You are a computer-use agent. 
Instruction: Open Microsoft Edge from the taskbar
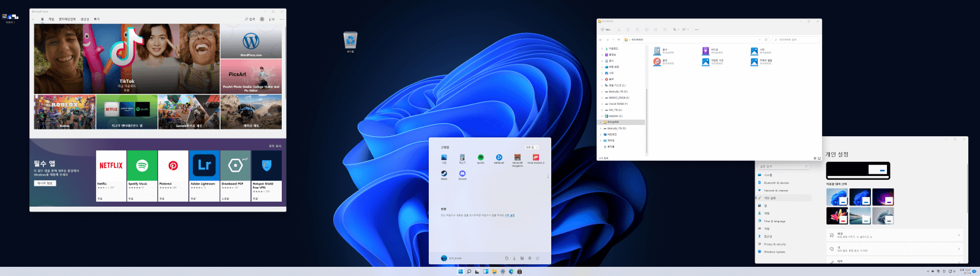511,271
